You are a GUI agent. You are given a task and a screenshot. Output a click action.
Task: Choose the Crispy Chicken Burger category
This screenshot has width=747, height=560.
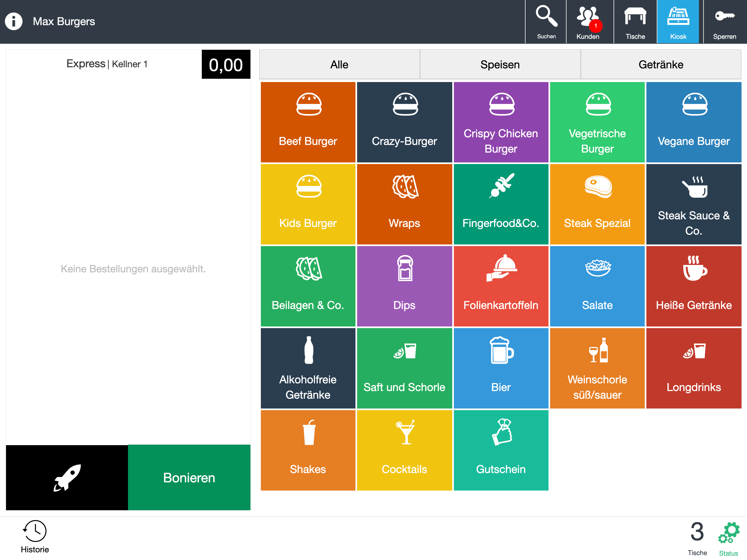(x=501, y=122)
